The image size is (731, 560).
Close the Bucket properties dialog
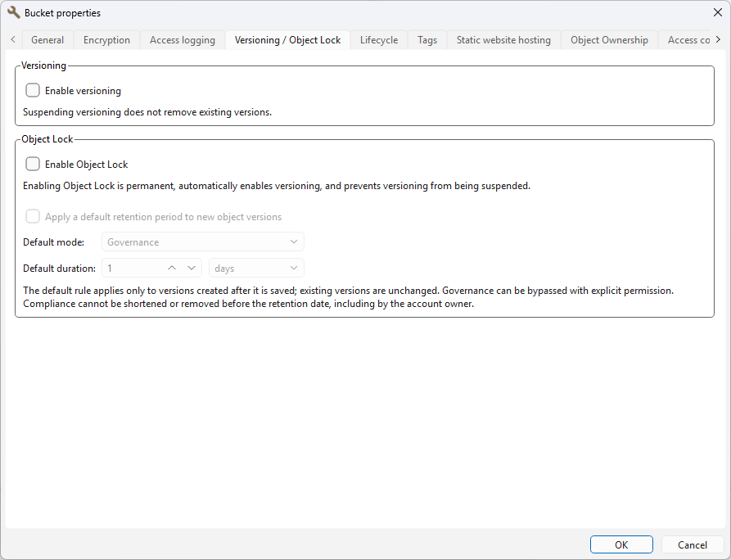717,12
